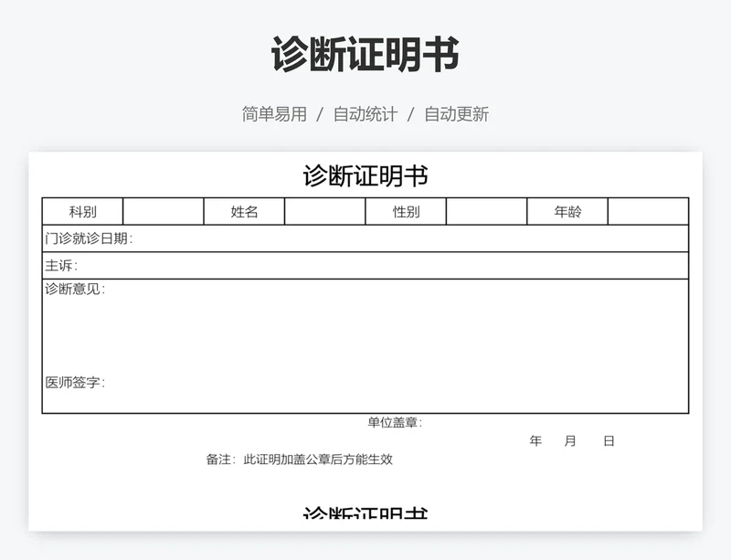The height and width of the screenshot is (560, 731).
Task: Click the empty cell next to 年龄
Action: tap(649, 212)
